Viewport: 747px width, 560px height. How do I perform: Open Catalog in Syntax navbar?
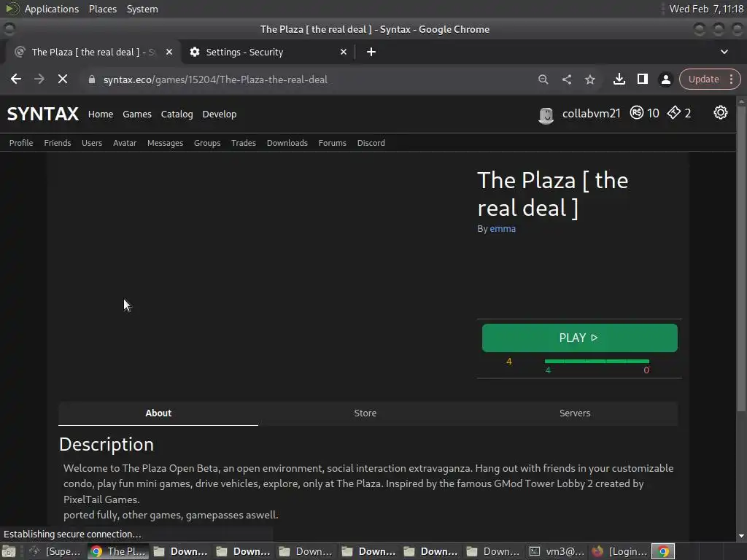pos(177,114)
